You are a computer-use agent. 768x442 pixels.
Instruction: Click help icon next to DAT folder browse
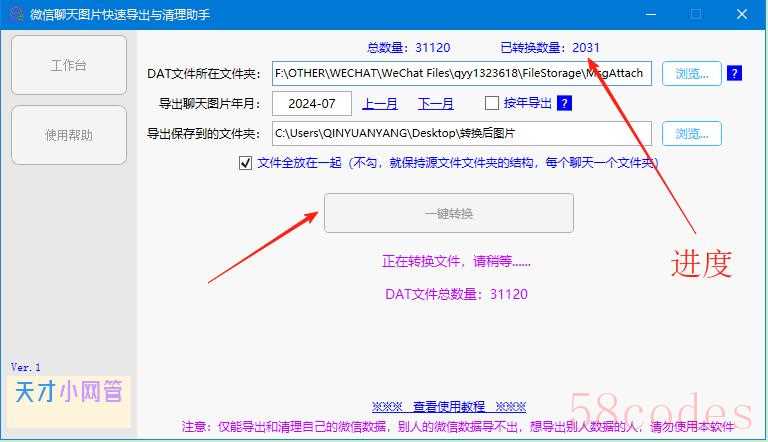[734, 74]
